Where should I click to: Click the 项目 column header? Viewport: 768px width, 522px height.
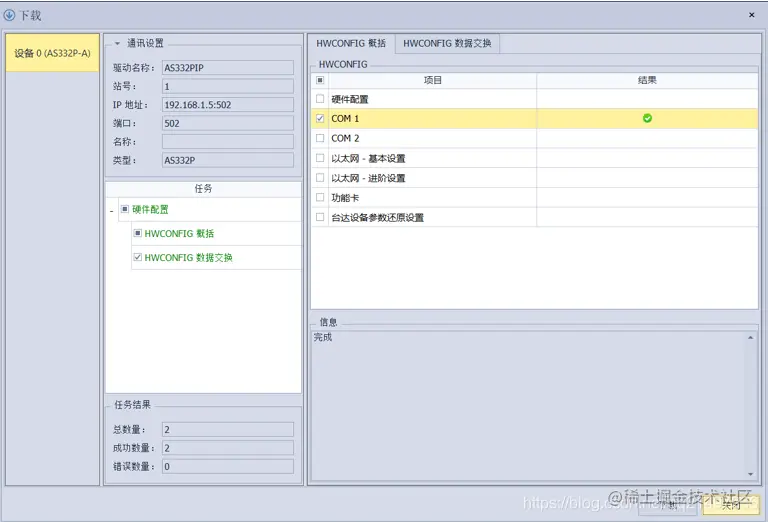[432, 80]
